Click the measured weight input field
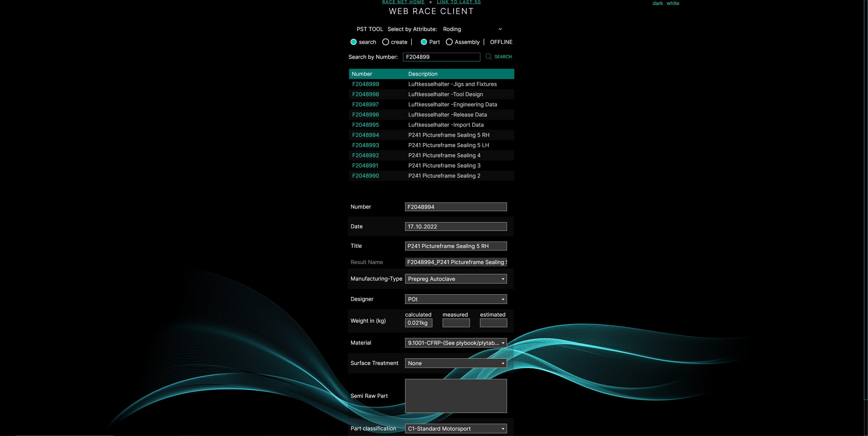The width and height of the screenshot is (868, 436). point(456,322)
